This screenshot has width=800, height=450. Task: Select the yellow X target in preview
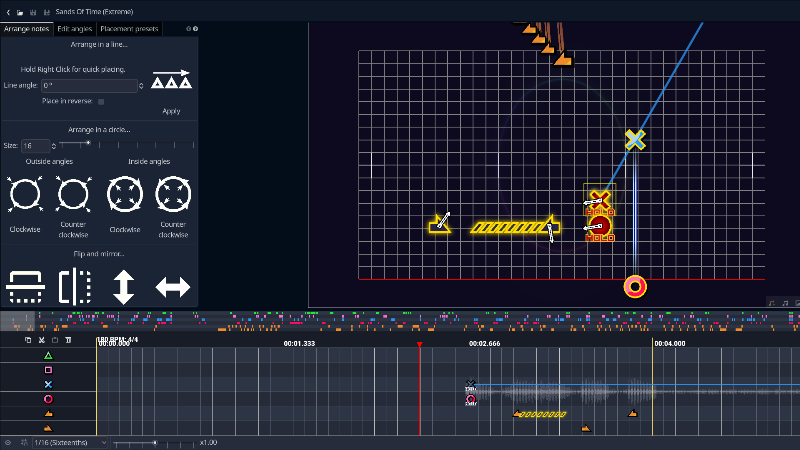635,139
